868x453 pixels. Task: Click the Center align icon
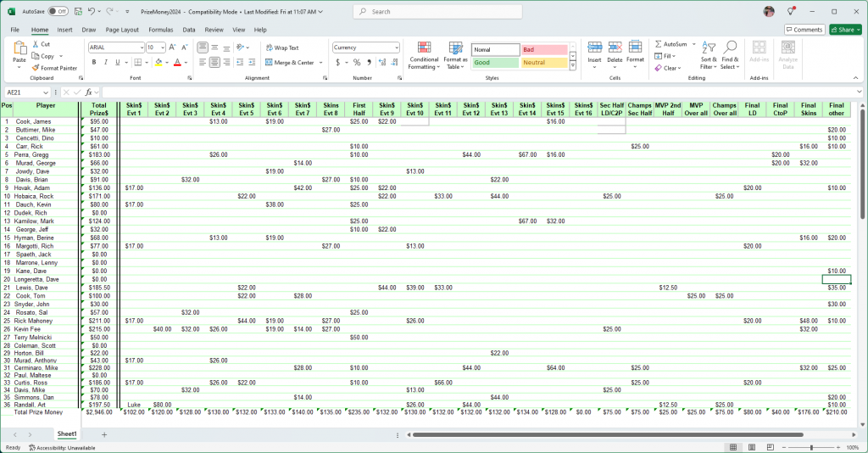coord(214,62)
